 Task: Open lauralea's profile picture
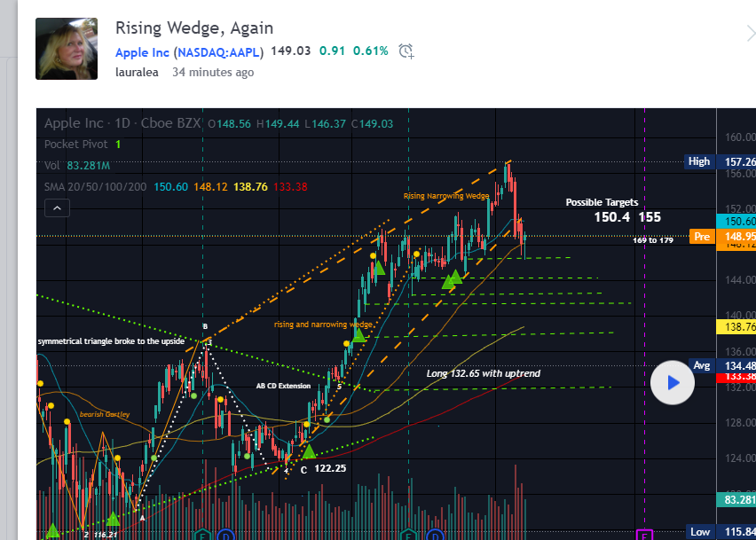pyautogui.click(x=67, y=49)
